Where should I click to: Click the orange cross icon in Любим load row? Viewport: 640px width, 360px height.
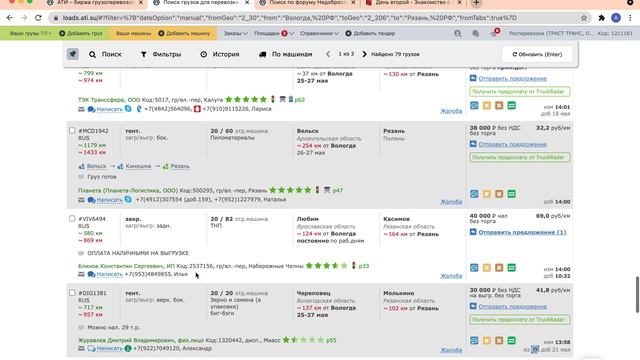(499, 268)
